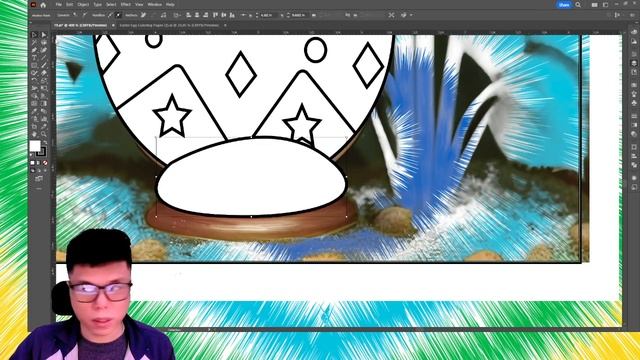Viewport: 640px width, 360px height.
Task: Align selected anchors horizontal right
Action: pyautogui.click(x=206, y=15)
